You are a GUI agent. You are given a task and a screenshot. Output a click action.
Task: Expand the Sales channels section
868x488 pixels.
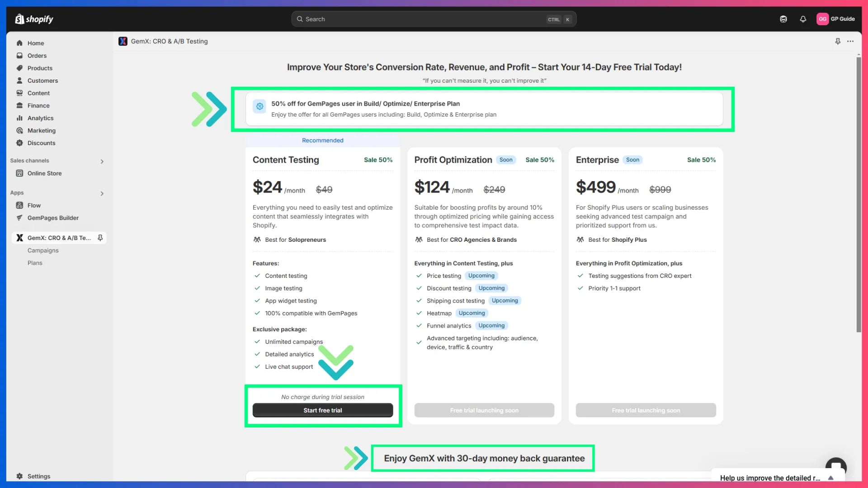[x=102, y=161]
